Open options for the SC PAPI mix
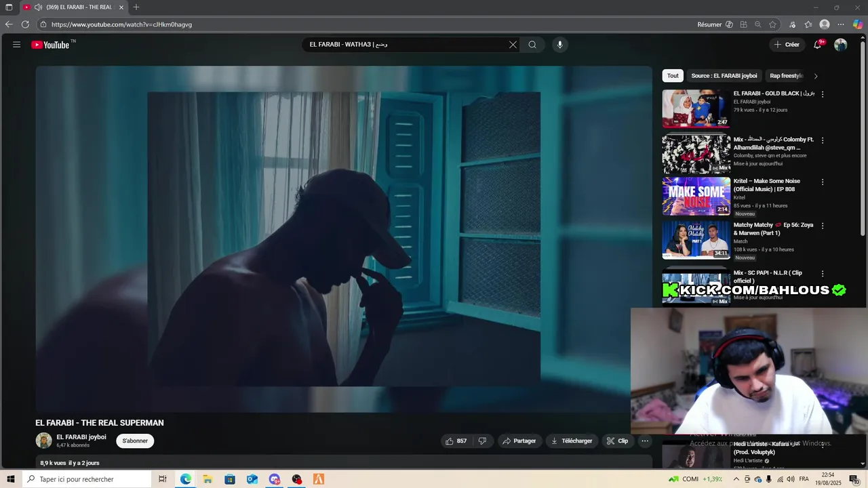868x488 pixels. click(x=823, y=274)
